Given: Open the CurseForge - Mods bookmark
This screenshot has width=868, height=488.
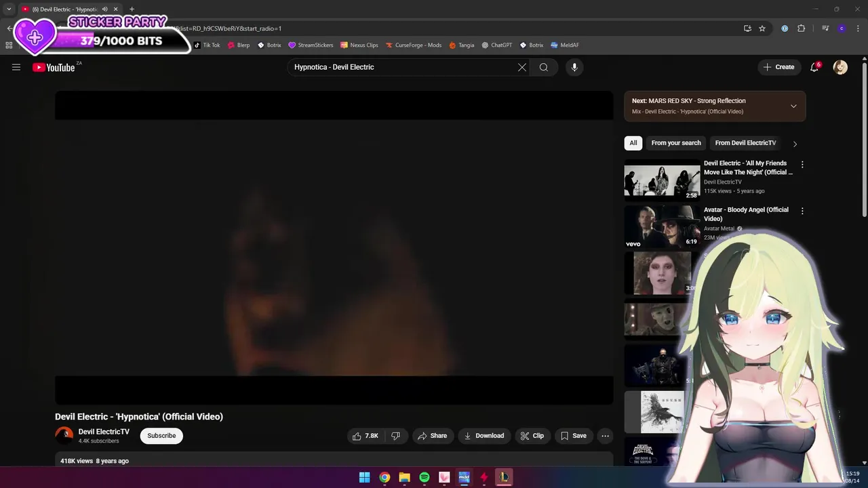Looking at the screenshot, I should (x=414, y=45).
